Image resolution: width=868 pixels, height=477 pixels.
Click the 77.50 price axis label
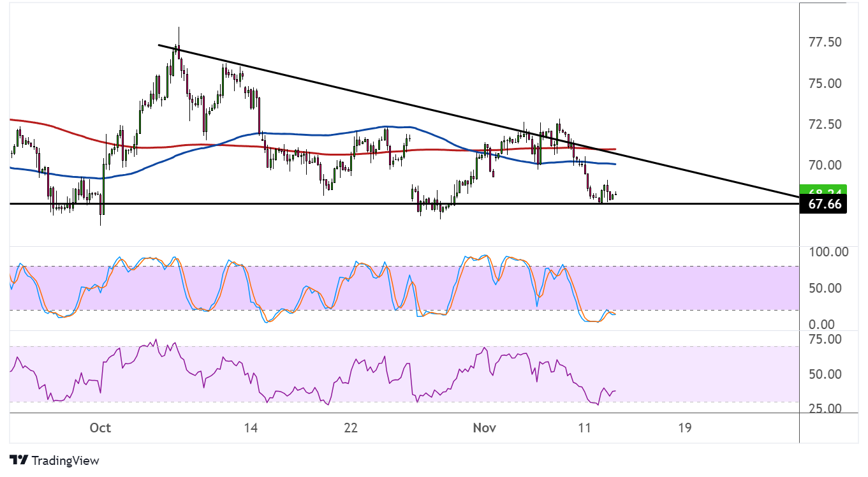coord(825,42)
